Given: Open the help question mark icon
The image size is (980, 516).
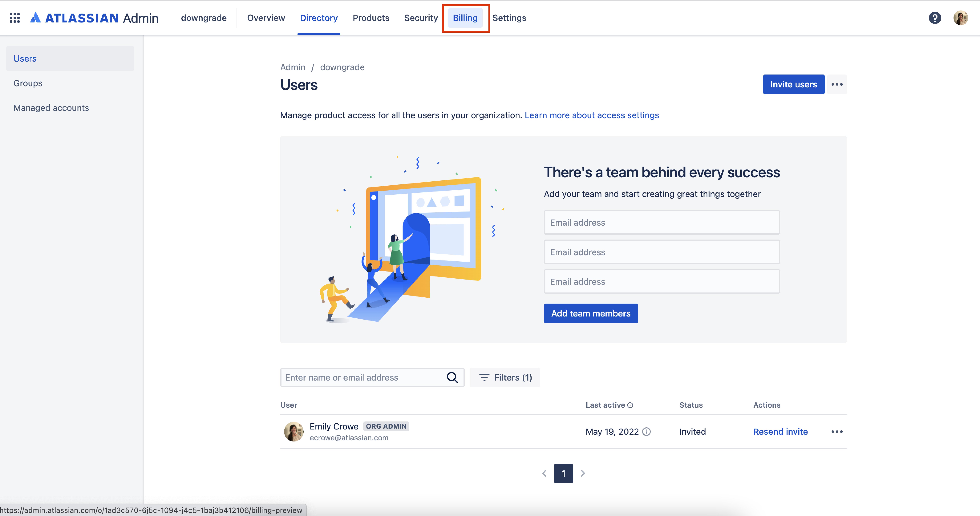Looking at the screenshot, I should coord(935,18).
